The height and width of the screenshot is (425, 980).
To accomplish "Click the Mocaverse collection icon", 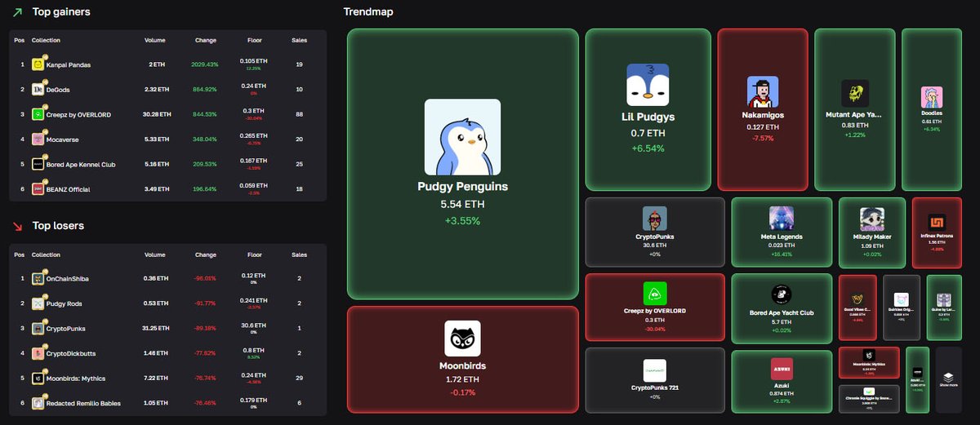I will pos(38,139).
